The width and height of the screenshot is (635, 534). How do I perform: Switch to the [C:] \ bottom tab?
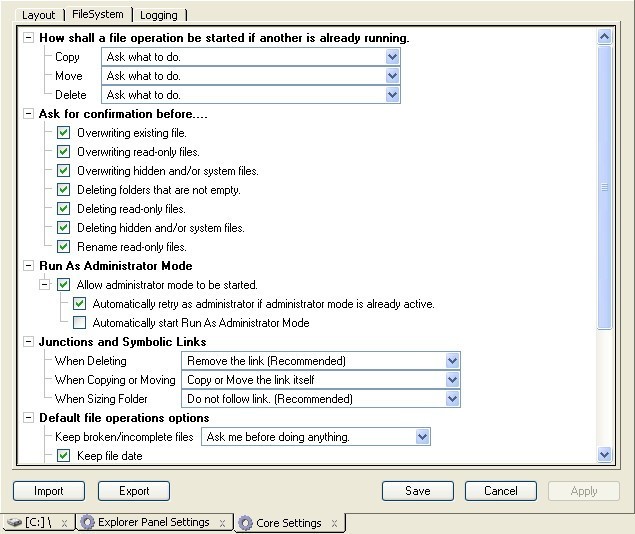[x=37, y=522]
